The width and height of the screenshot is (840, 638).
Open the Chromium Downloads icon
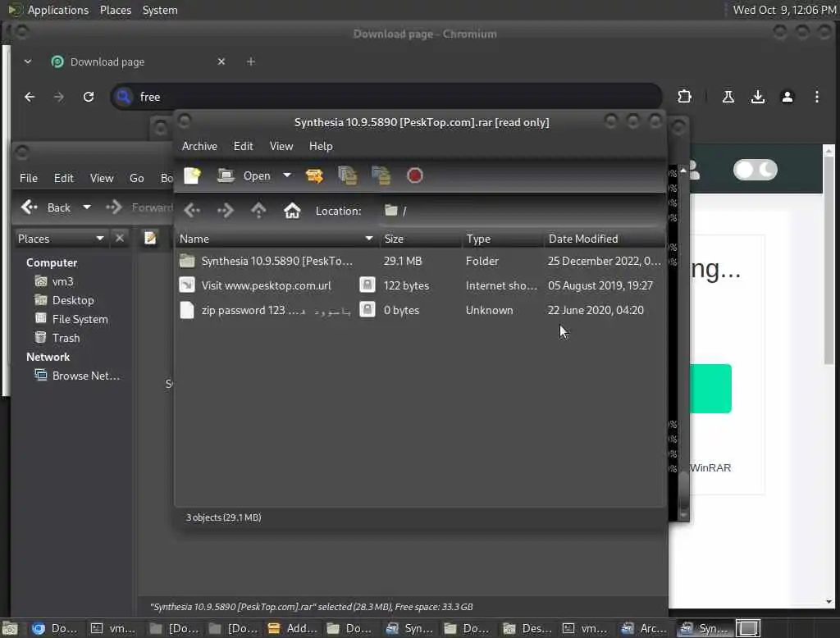pyautogui.click(x=757, y=97)
